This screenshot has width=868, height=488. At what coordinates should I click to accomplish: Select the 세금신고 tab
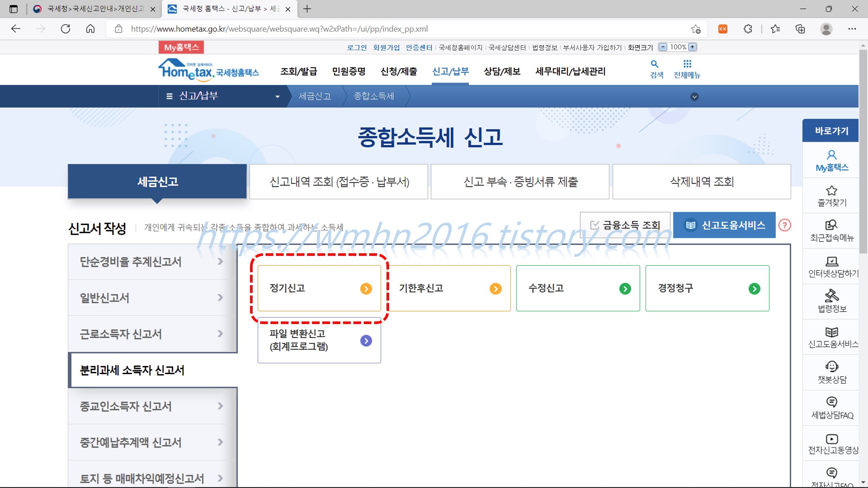pos(157,182)
